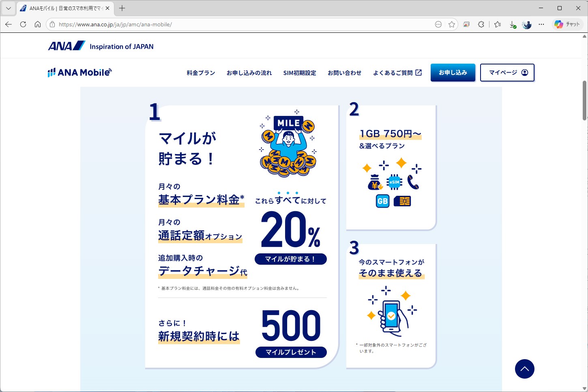The image size is (588, 392).
Task: View site information lock icon
Action: (x=52, y=24)
